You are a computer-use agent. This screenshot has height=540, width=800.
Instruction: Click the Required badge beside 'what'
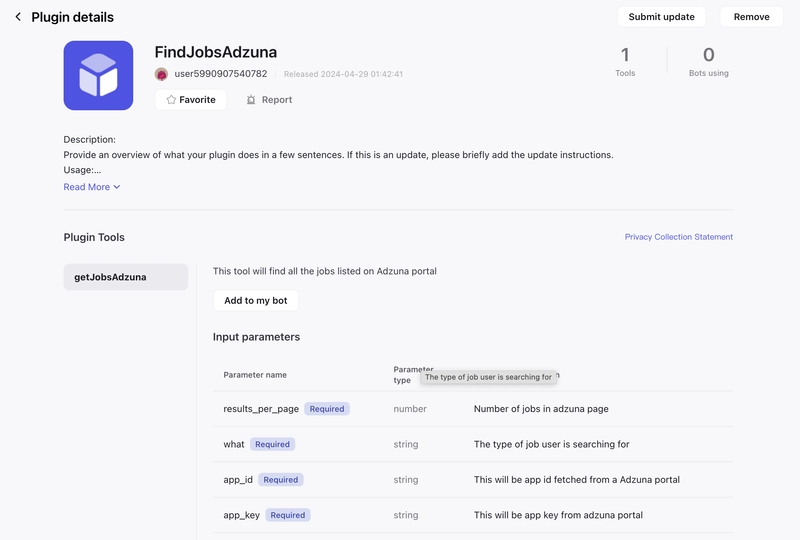[272, 444]
